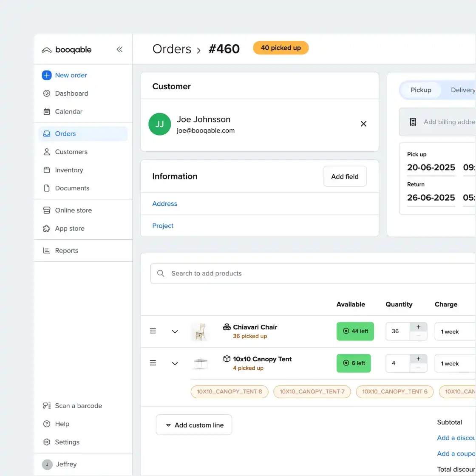476x476 pixels.
Task: Open the Online store settings
Action: coord(73,210)
